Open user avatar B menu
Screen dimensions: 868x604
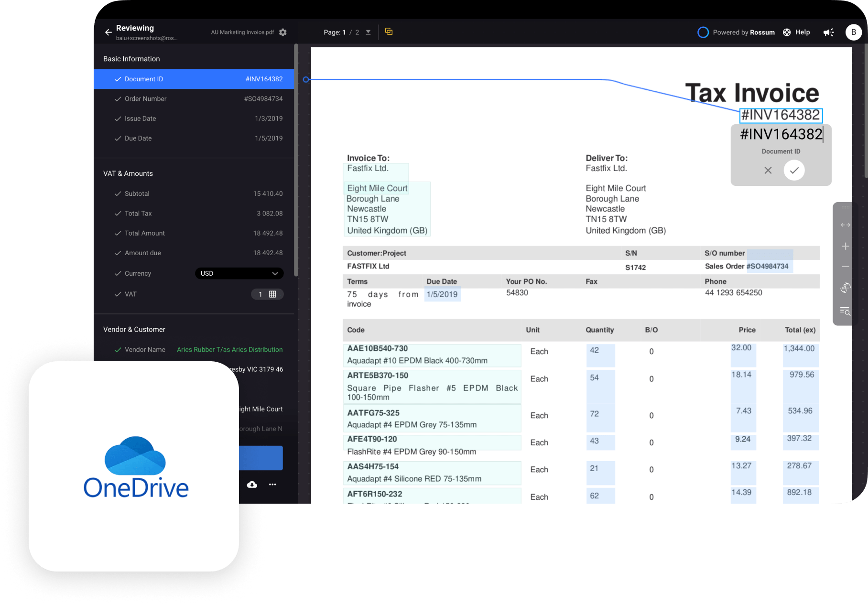point(853,32)
